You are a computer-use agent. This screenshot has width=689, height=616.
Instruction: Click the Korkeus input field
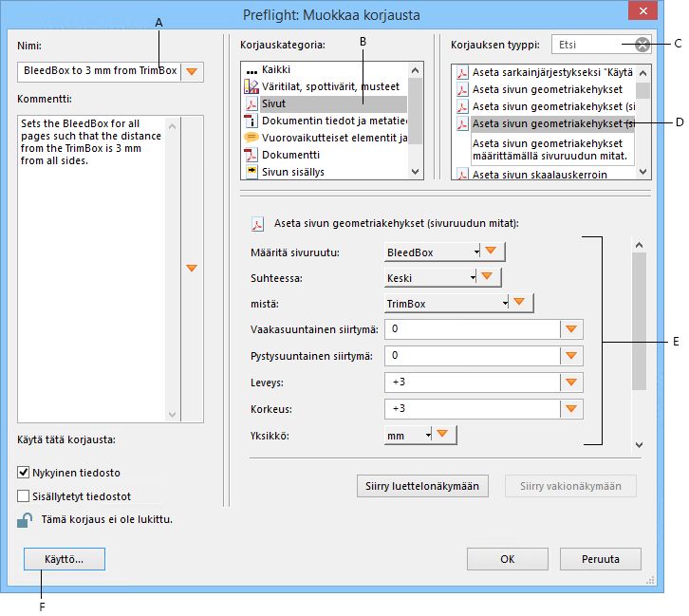coord(473,409)
